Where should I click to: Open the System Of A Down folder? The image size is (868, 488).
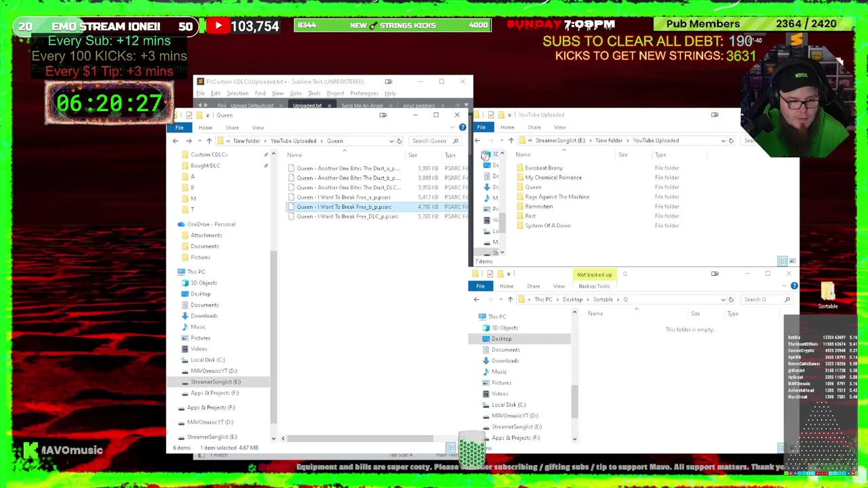(x=547, y=226)
